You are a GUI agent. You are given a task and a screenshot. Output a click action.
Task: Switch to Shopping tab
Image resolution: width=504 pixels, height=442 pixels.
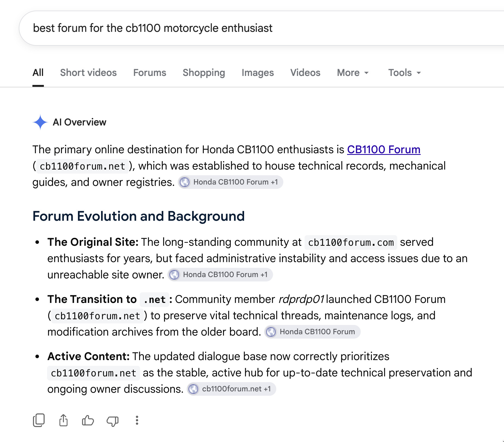[204, 73]
